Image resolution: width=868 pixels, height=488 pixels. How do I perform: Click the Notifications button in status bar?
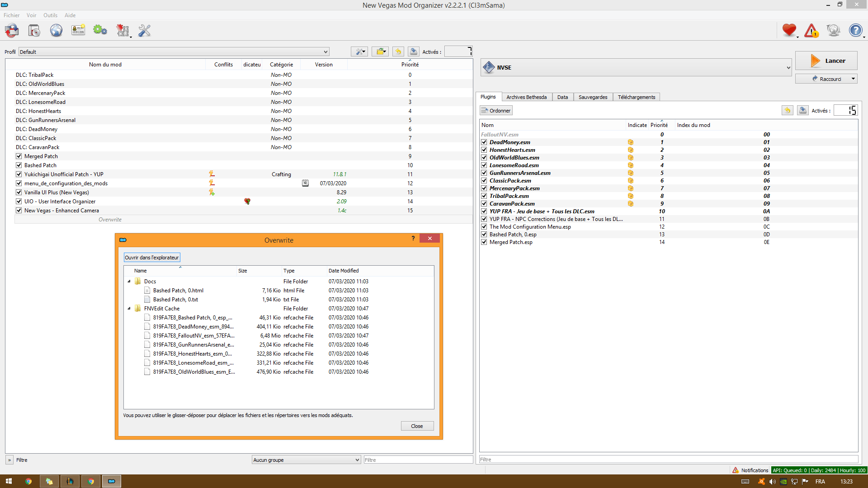[750, 470]
